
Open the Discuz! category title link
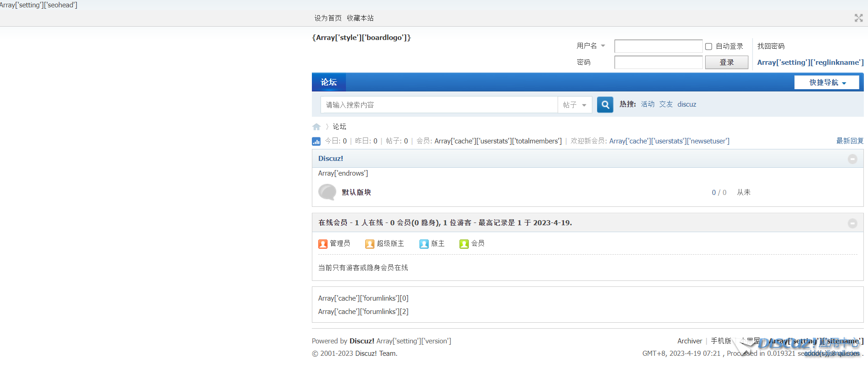tap(331, 159)
